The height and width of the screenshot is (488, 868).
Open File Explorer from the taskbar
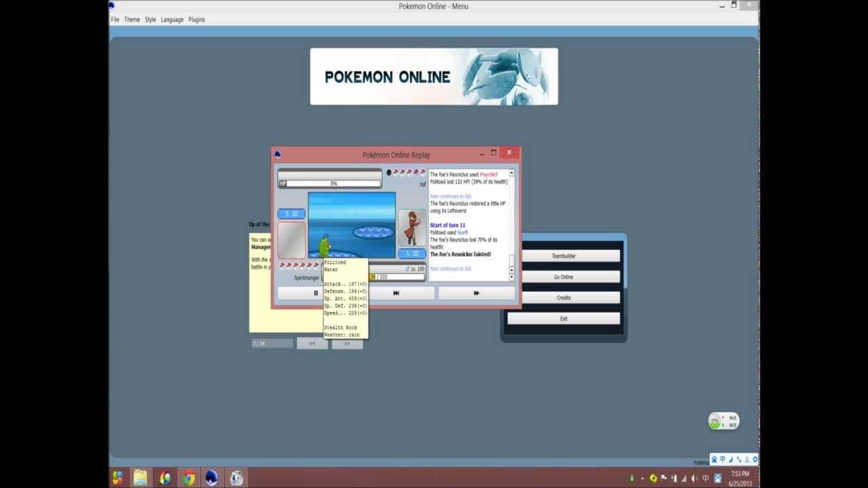pos(140,478)
